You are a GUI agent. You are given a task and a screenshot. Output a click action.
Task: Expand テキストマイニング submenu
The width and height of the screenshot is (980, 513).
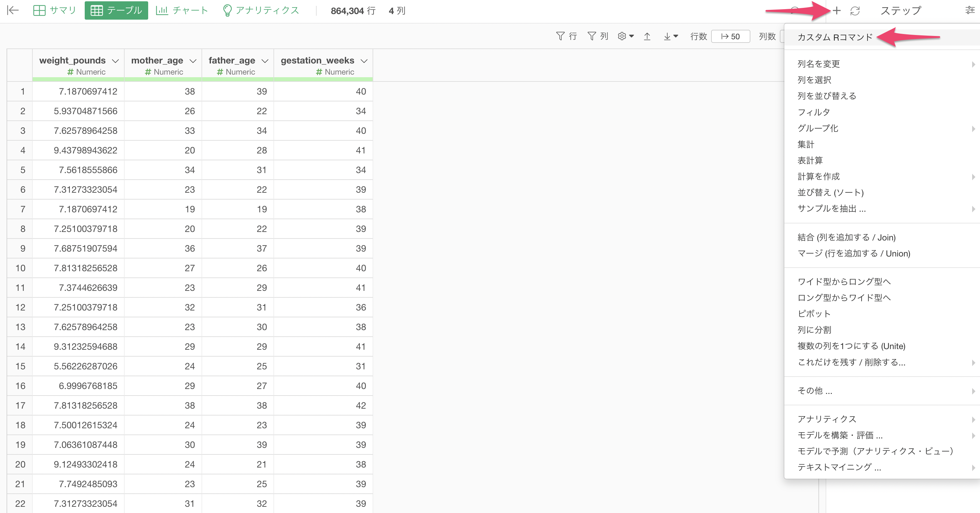point(882,467)
